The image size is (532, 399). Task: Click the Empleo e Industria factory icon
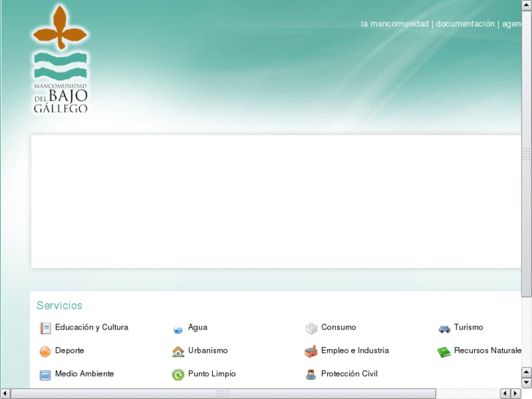(311, 351)
